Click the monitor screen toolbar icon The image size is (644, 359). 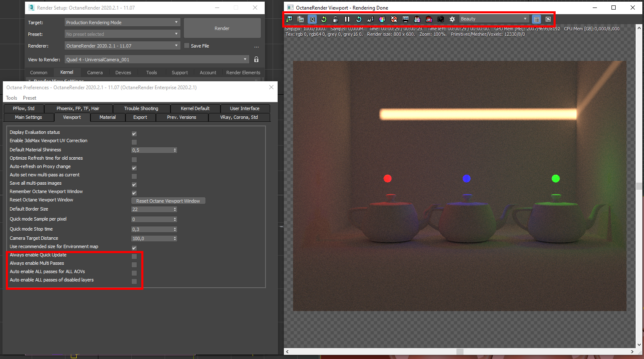tap(406, 19)
